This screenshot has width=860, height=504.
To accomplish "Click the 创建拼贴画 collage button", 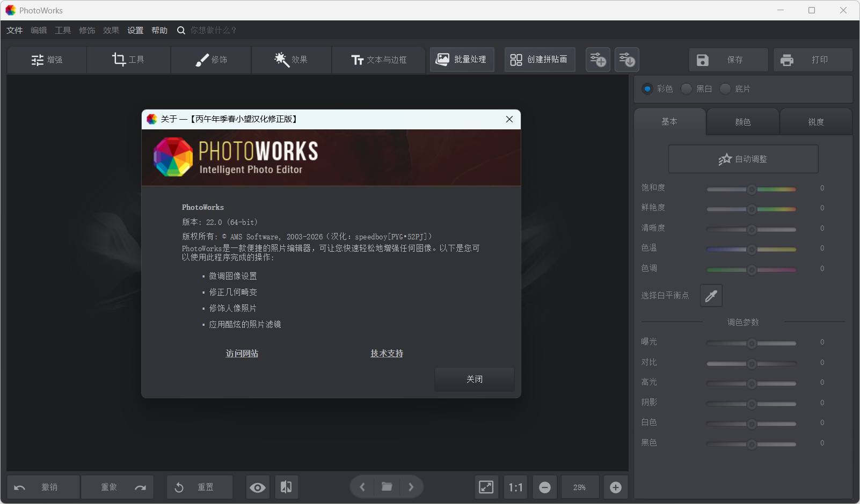I will (540, 60).
